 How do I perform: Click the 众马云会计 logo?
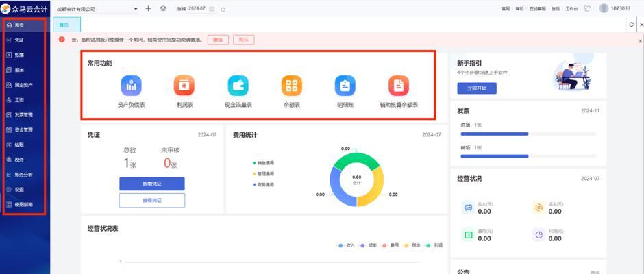point(24,9)
